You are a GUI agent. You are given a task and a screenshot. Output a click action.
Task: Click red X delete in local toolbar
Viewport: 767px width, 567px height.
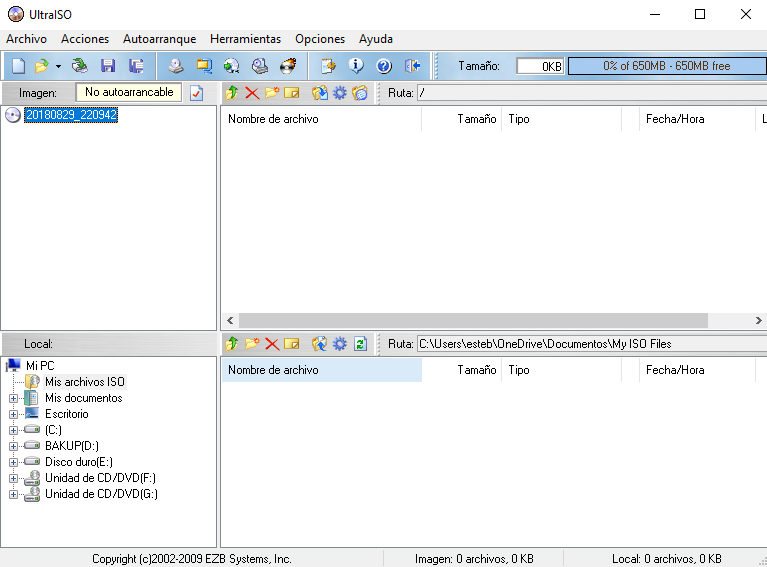click(x=272, y=344)
